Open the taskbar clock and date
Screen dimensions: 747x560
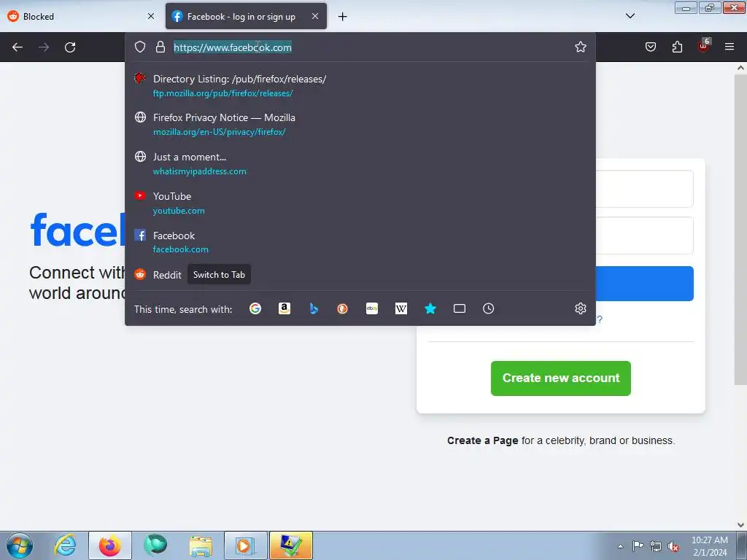tap(709, 546)
